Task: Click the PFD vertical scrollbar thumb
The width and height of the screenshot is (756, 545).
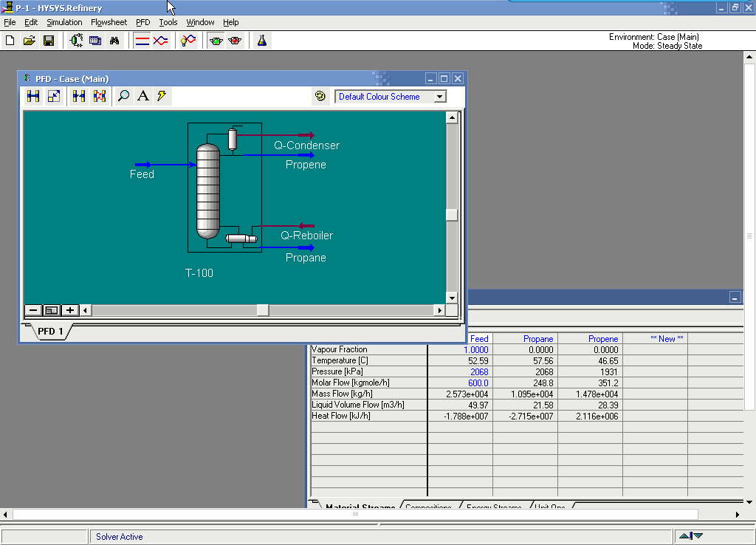Action: [452, 215]
